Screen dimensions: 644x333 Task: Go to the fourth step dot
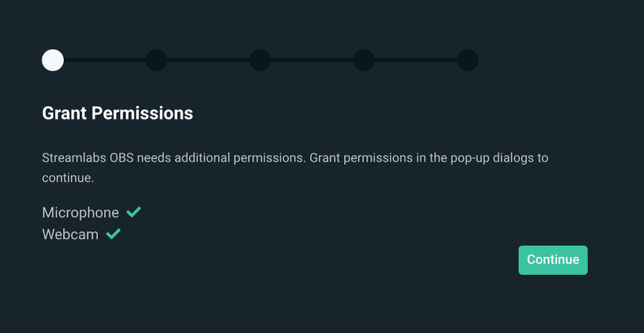point(364,60)
